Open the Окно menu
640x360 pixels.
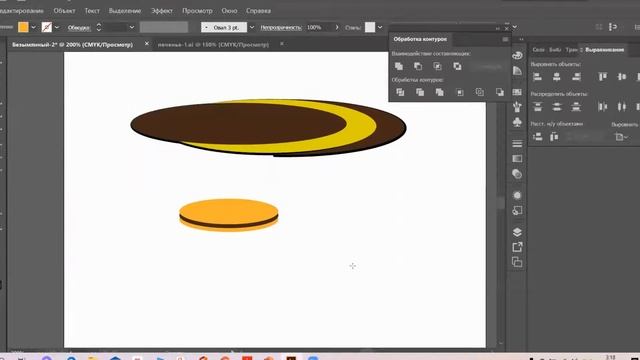229,11
